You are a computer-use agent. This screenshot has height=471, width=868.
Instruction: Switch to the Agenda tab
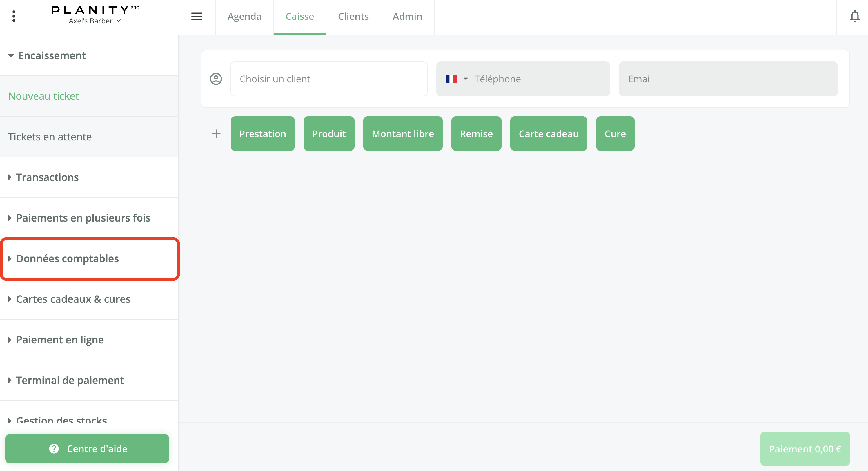point(244,16)
